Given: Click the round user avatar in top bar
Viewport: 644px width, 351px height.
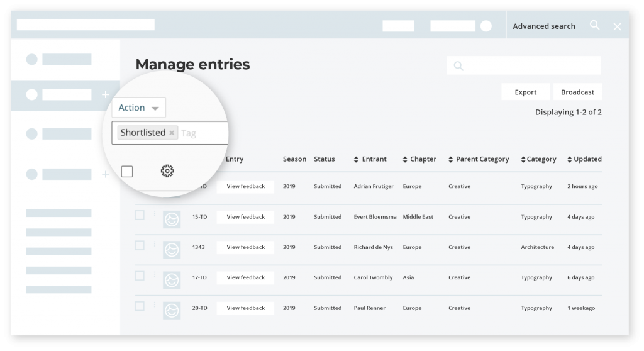Looking at the screenshot, I should (486, 26).
